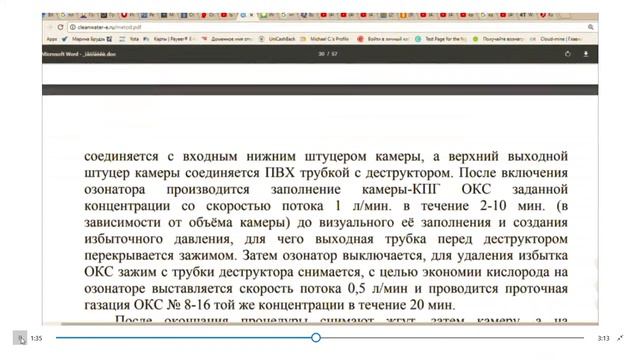Viewport: 640px width, 360px height.
Task: Exit fullscreen using the shrink arrows icon
Action: pyautogui.click(x=620, y=338)
